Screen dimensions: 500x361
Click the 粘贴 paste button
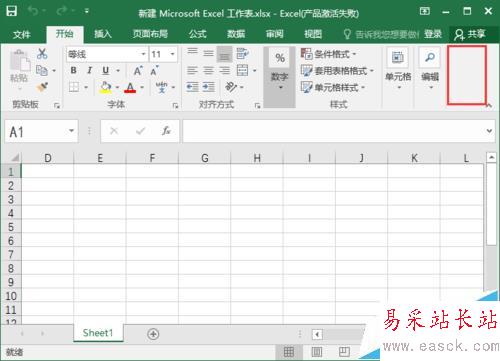pos(19,70)
